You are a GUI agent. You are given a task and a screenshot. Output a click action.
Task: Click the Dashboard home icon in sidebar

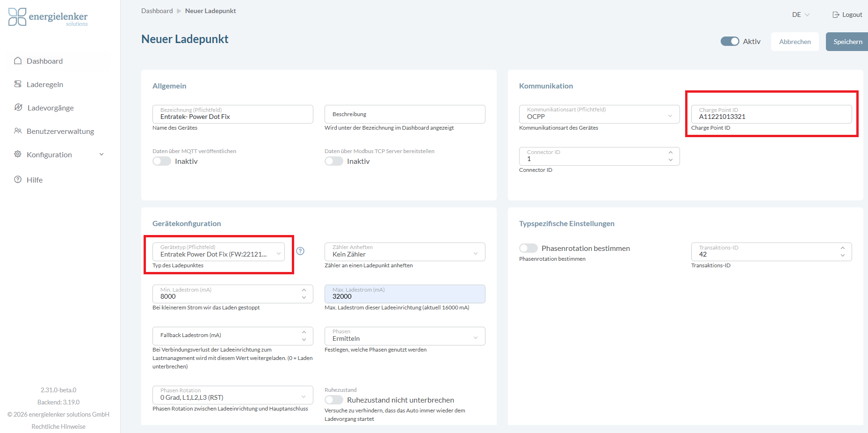(18, 61)
